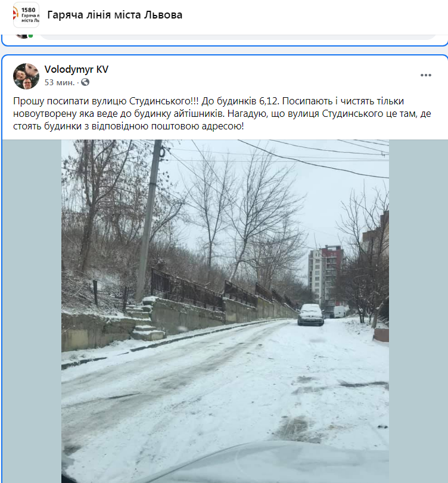This screenshot has width=448, height=483.
Task: Click the white van in the photo
Action: pyautogui.click(x=339, y=312)
